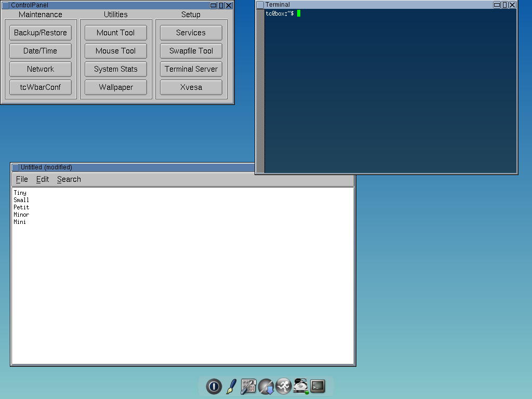
Task: Open Terminal window menu icon in titlebar
Action: [260, 5]
